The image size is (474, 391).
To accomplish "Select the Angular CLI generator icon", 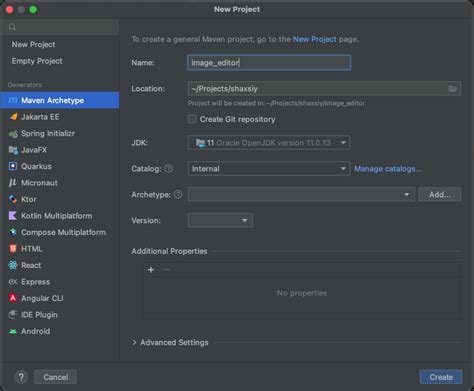I will (x=13, y=298).
